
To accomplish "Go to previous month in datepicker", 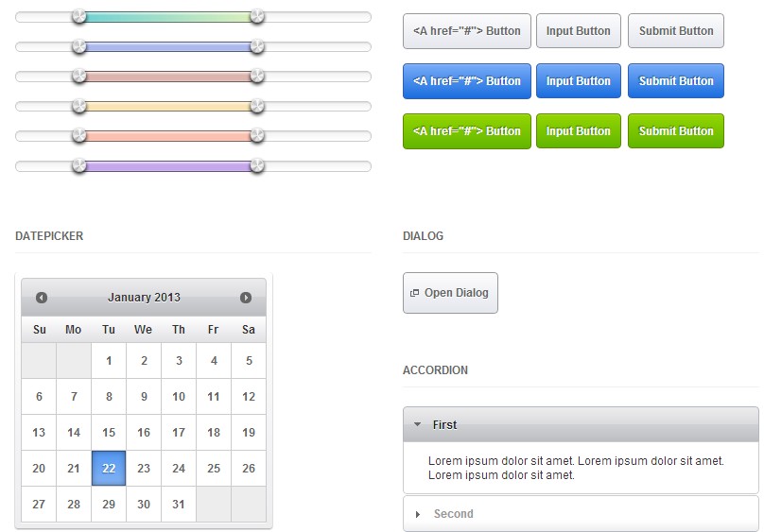I will [42, 298].
